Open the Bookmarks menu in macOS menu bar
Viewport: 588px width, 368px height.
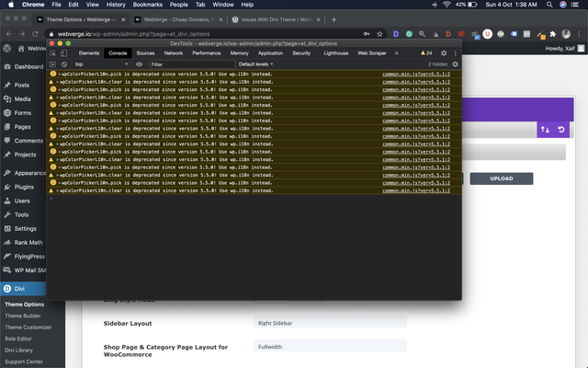point(147,5)
